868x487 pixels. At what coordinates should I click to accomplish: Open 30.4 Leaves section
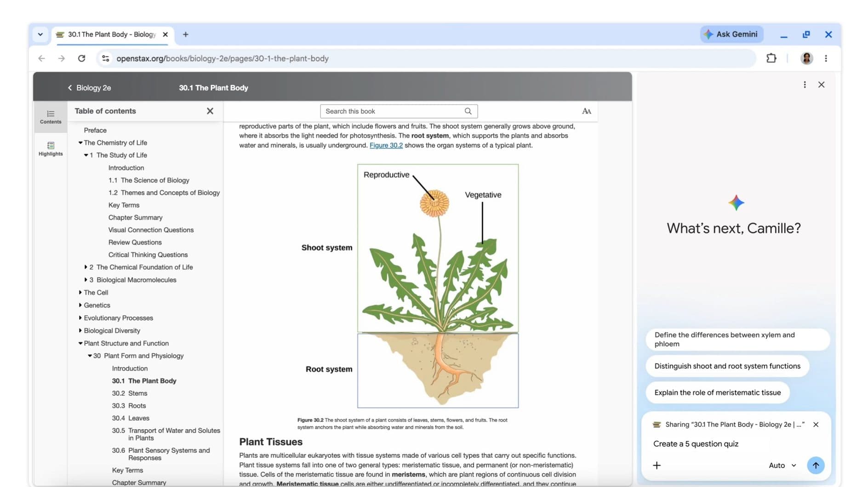[131, 418]
